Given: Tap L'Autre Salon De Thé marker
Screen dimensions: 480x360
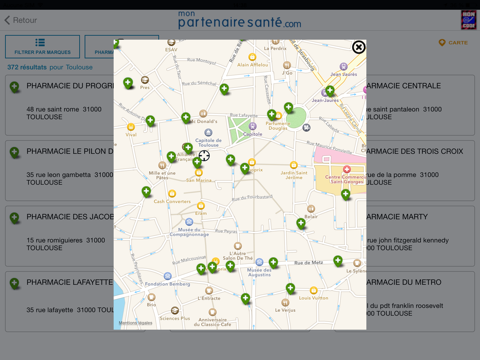Looking at the screenshot, I should [237, 246].
